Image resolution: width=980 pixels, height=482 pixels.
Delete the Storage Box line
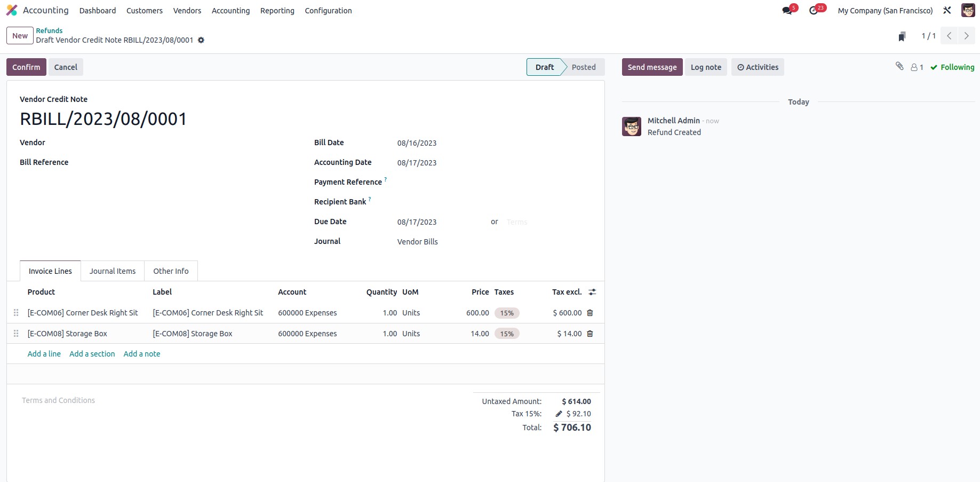coord(590,334)
